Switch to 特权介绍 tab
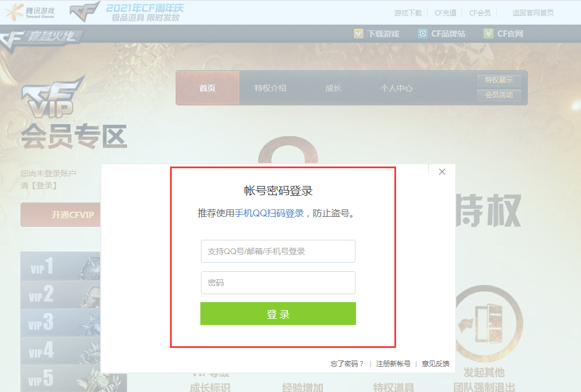This screenshot has height=392, width=581. tap(270, 88)
